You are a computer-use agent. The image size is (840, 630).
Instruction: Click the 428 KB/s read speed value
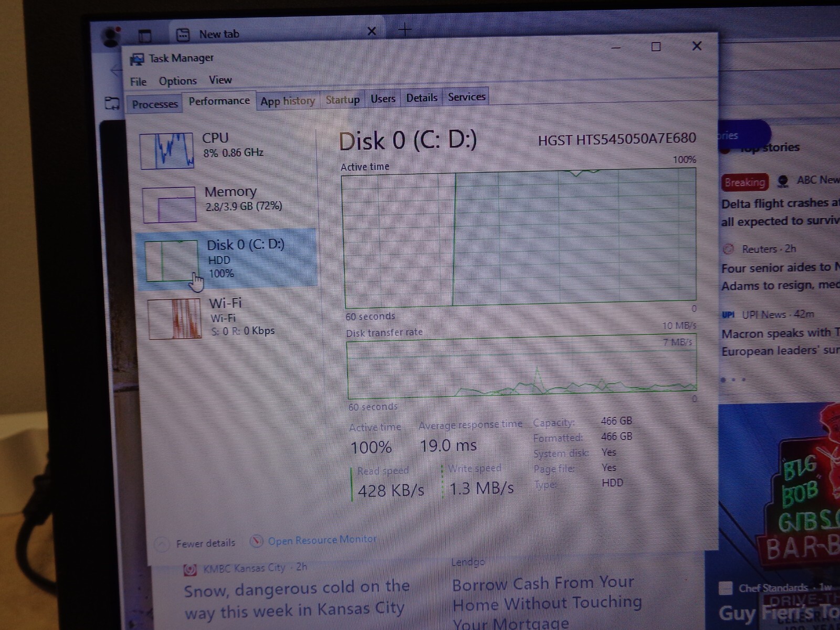(x=391, y=490)
